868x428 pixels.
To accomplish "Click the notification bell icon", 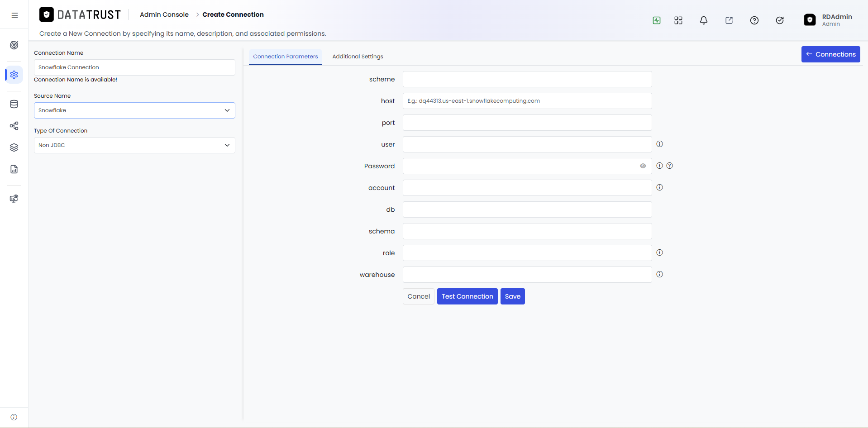I will [x=704, y=20].
